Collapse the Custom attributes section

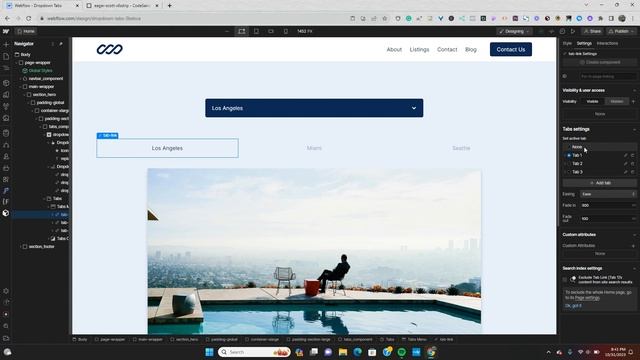pos(634,235)
